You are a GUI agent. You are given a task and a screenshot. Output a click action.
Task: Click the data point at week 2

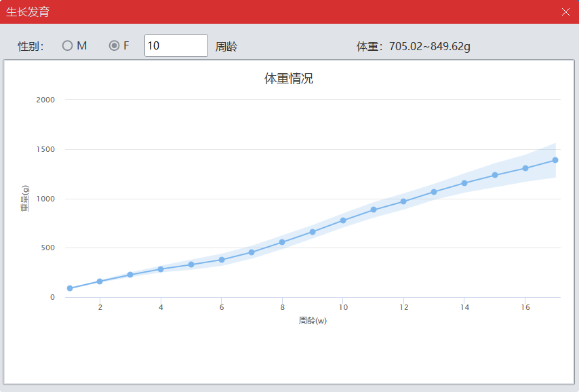tap(100, 281)
